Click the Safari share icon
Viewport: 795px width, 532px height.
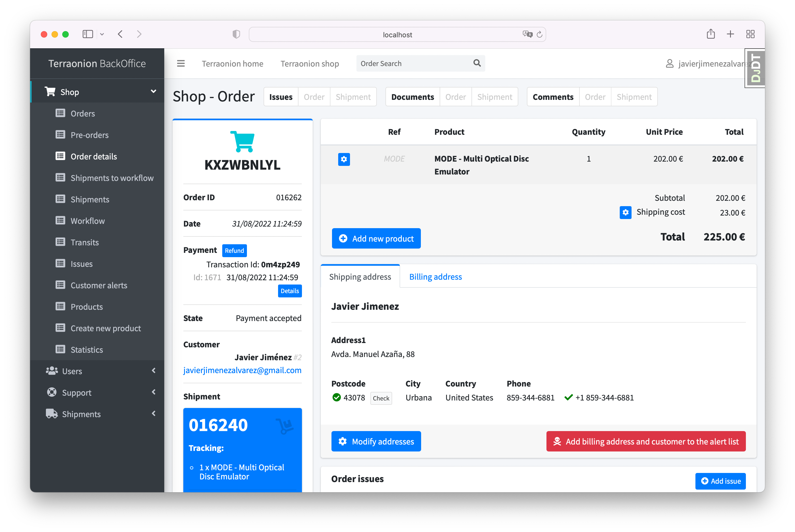[x=711, y=34]
